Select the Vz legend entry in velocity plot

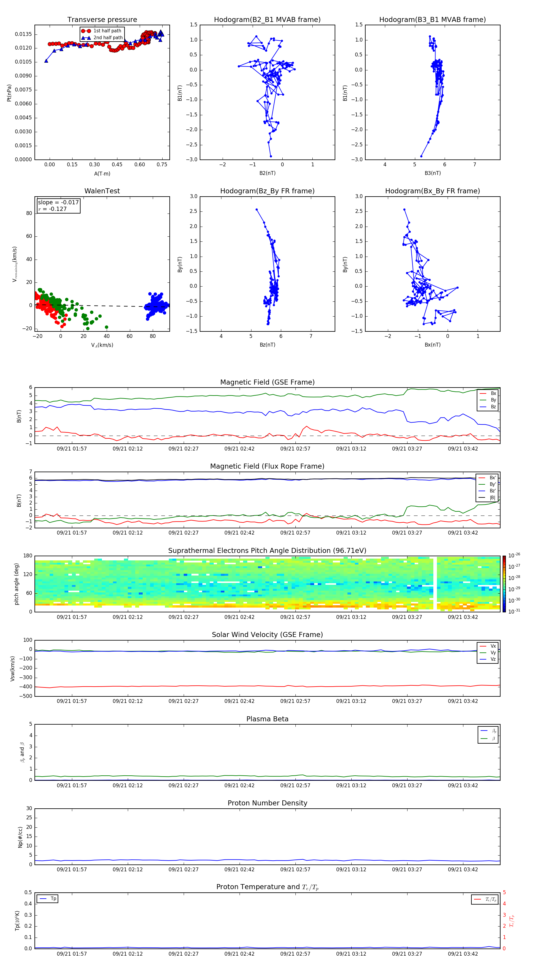[x=488, y=659]
